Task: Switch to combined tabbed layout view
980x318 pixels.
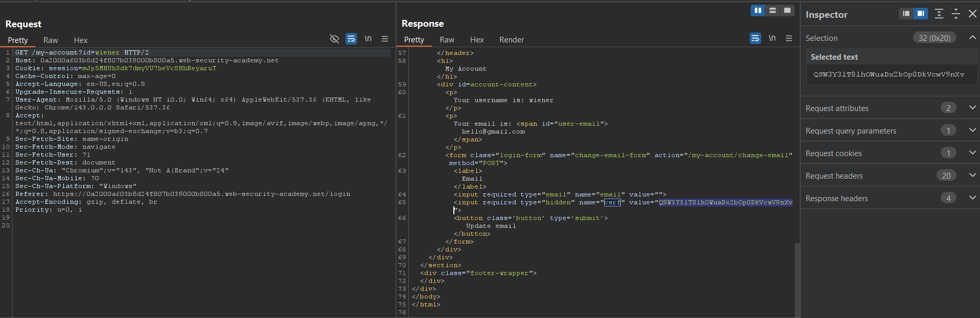Action: (787, 10)
